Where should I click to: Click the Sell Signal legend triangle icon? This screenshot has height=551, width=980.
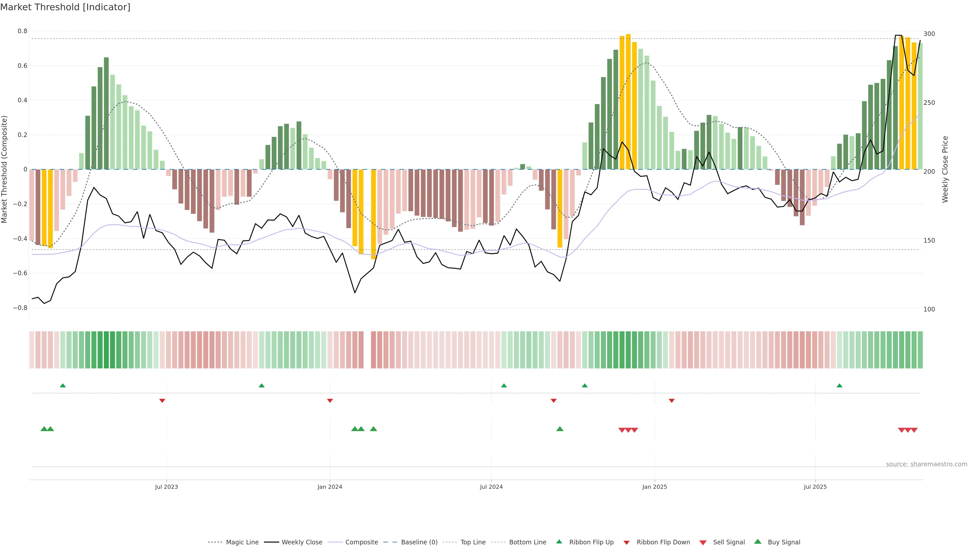coord(703,542)
